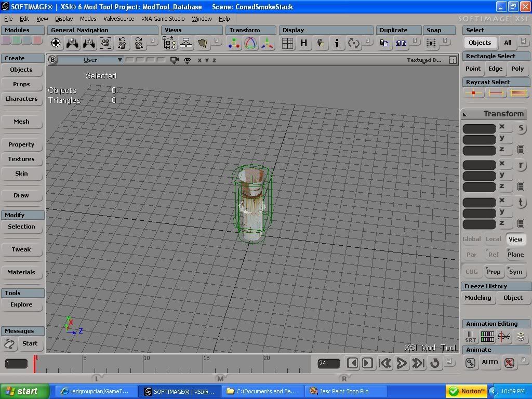Open General Navigation options menu icon
This screenshot has width=532, height=399.
coord(152,41)
